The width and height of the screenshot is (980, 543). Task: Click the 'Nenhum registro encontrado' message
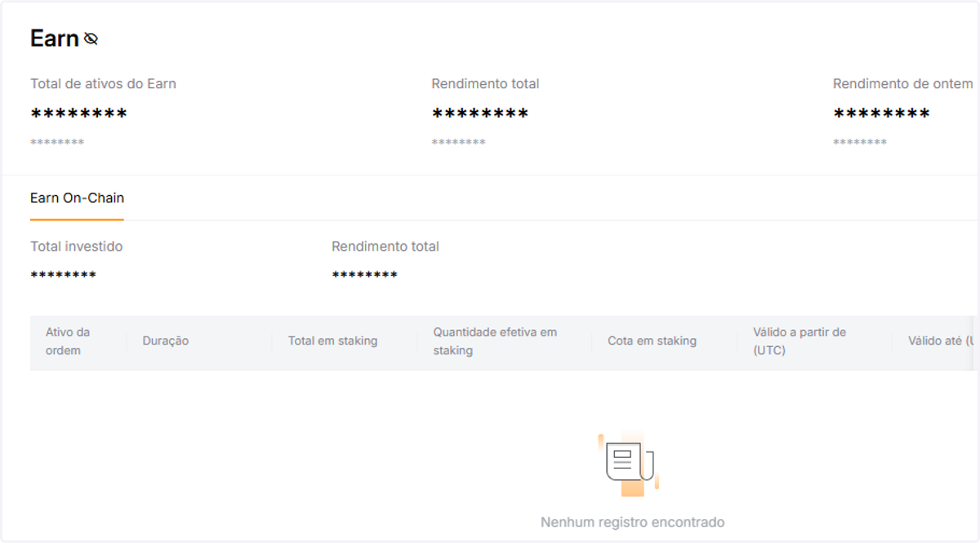[x=632, y=522]
